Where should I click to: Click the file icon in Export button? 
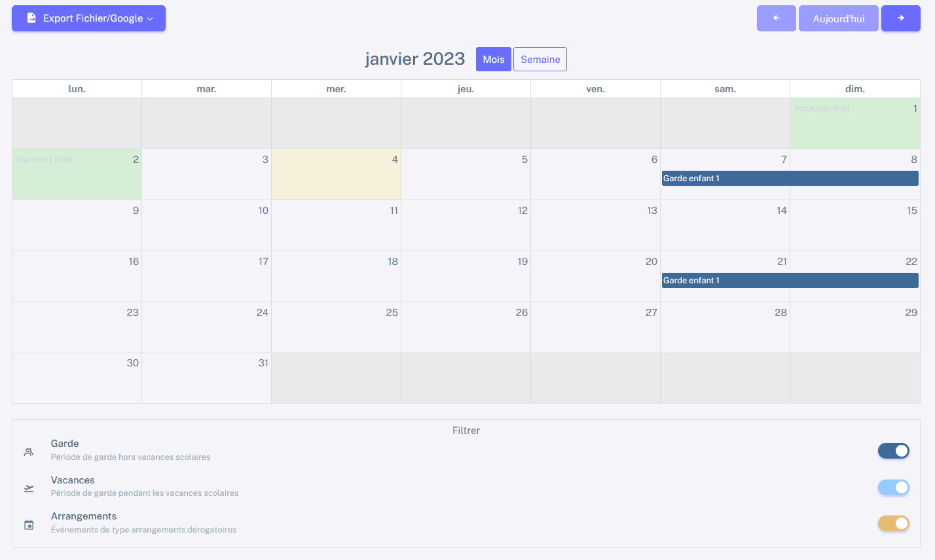pyautogui.click(x=31, y=18)
